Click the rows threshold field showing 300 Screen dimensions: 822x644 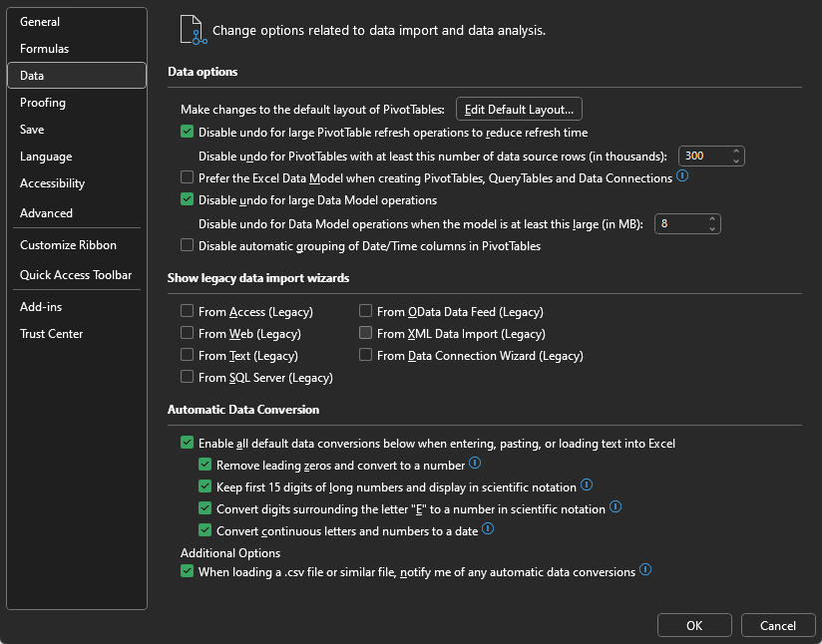tap(704, 157)
